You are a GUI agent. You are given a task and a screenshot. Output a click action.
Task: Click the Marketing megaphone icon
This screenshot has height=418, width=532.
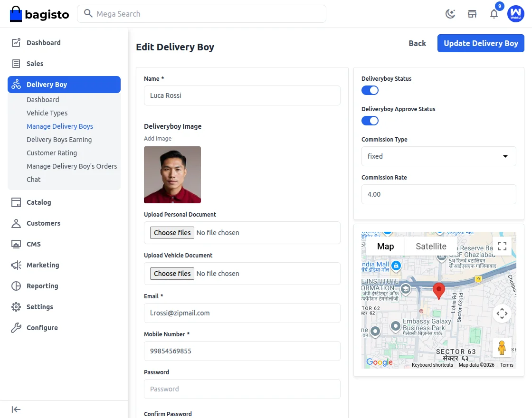[15, 265]
